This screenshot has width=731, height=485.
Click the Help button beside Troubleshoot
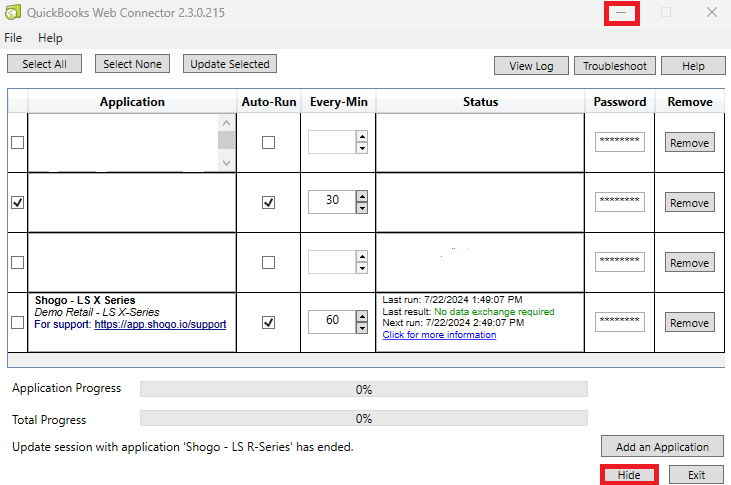[693, 66]
